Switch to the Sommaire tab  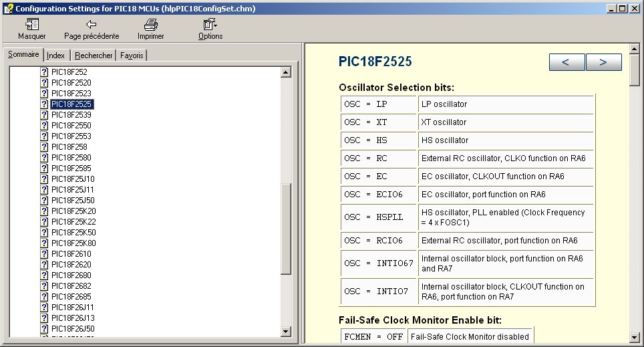click(x=23, y=54)
